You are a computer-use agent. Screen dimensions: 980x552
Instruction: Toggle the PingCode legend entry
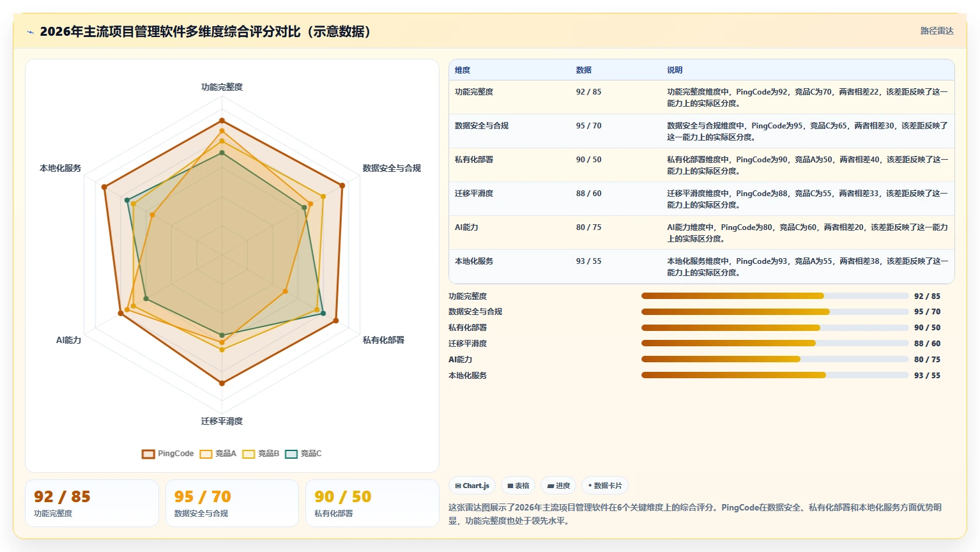167,454
